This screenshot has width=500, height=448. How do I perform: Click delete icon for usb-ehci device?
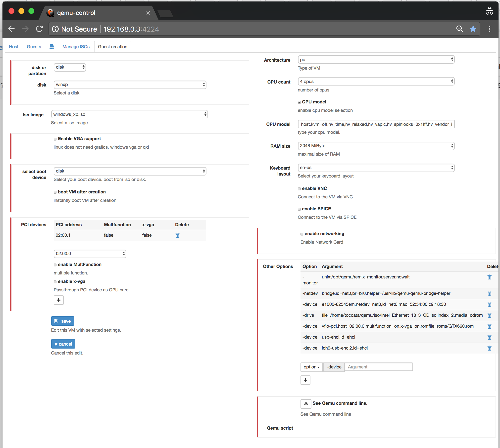(489, 337)
